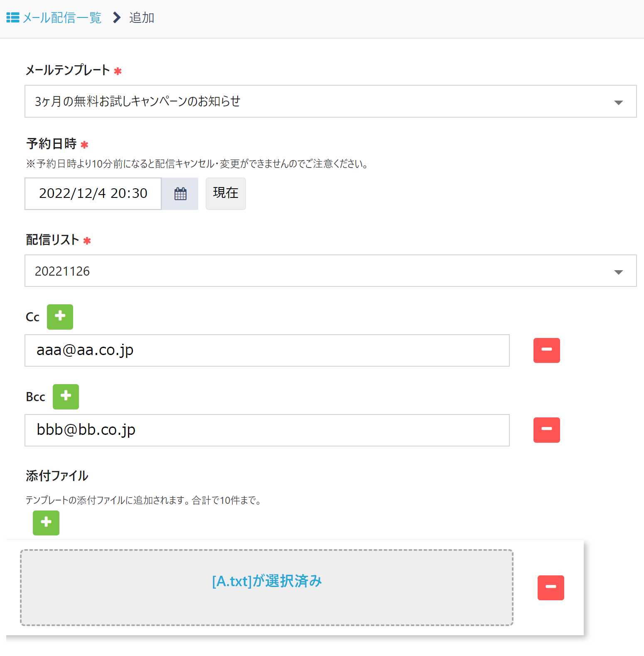This screenshot has width=644, height=656.
Task: Click the list icon beside メール配信一覧
Action: (13, 18)
